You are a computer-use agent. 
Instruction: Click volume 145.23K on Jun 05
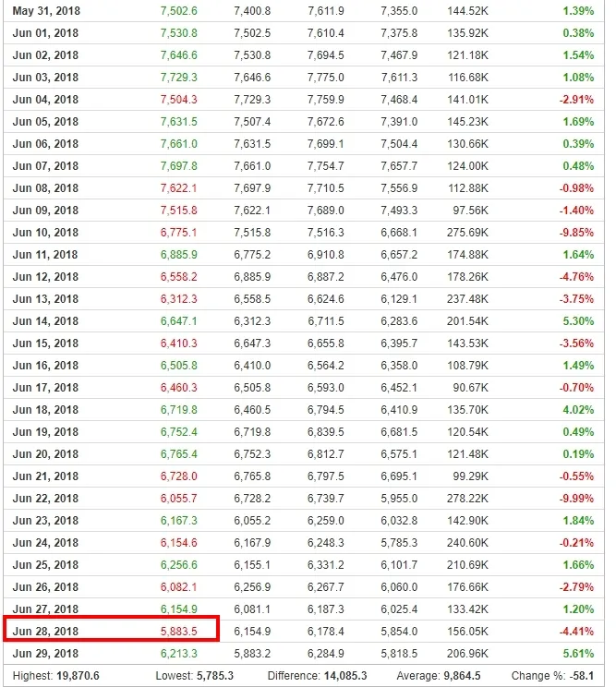pos(467,122)
